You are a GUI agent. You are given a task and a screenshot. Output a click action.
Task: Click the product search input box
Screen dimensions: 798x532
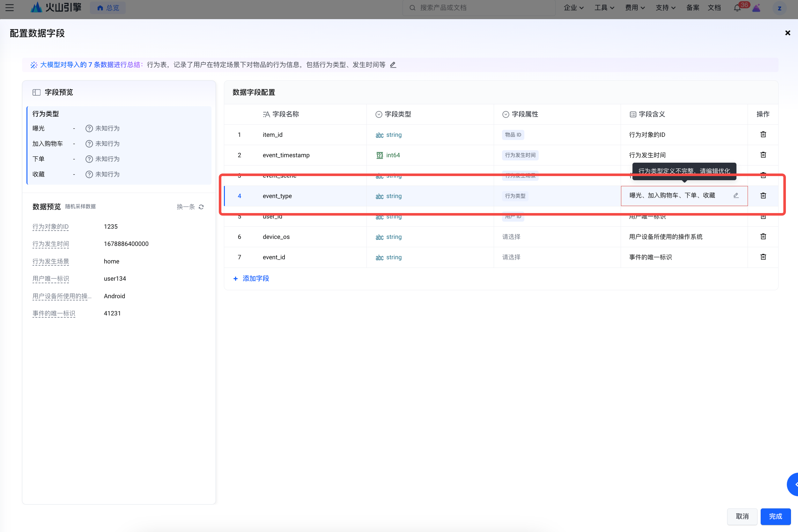coord(478,7)
